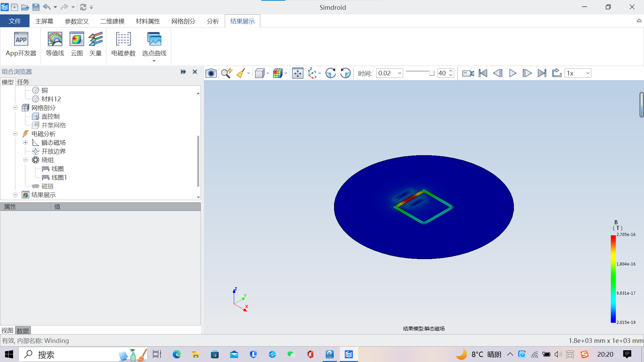This screenshot has height=362, width=644.
Task: Switch to the 分析 tab
Action: coord(213,21)
